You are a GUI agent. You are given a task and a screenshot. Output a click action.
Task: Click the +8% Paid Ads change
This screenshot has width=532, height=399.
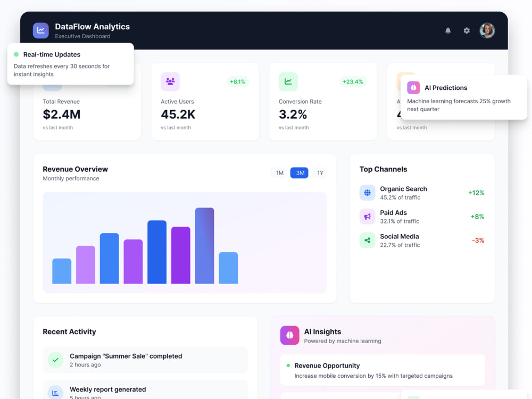point(477,217)
